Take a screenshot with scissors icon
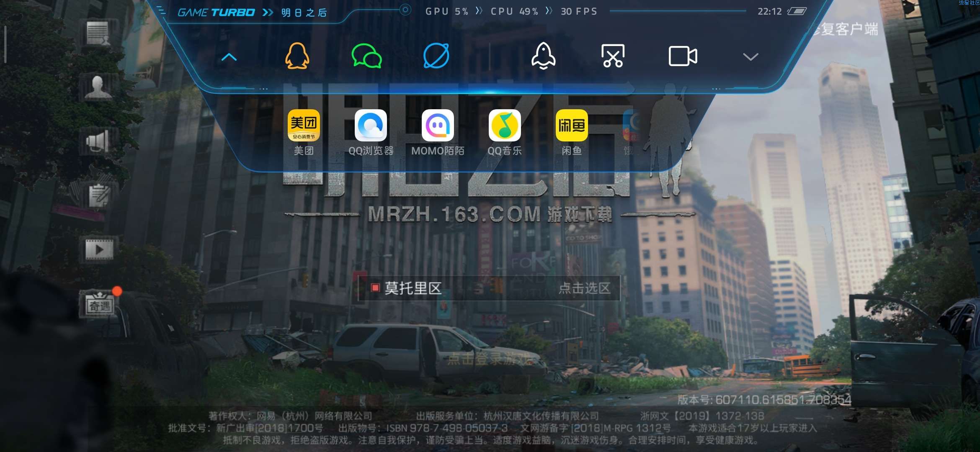The height and width of the screenshot is (452, 980). (613, 56)
